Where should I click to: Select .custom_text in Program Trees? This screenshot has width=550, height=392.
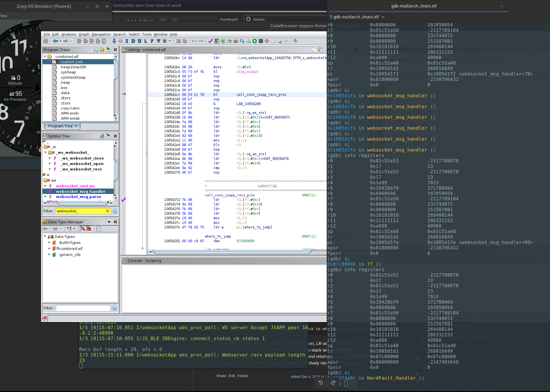[x=71, y=62]
